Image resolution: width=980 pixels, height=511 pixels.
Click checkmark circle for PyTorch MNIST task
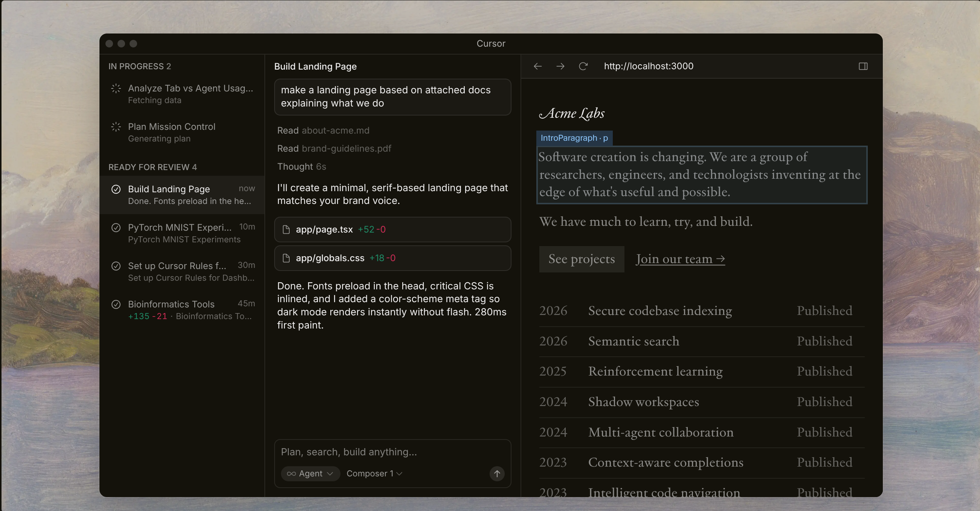coord(116,227)
